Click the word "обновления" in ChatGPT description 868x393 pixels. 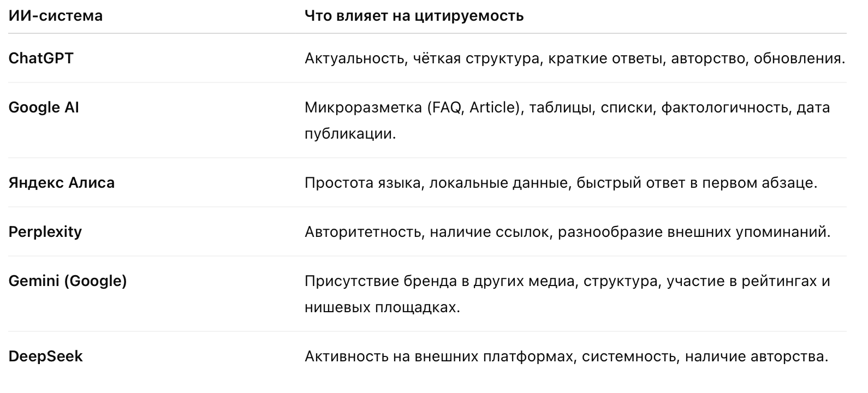799,58
